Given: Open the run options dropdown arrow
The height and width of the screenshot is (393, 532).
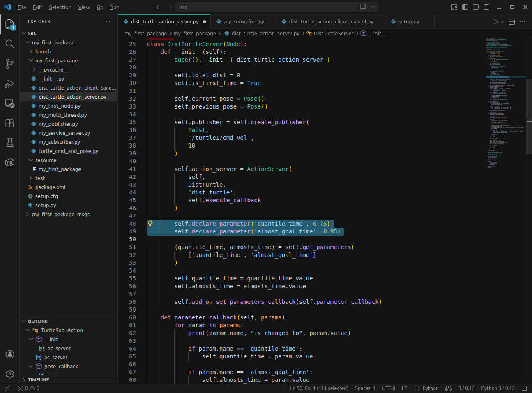Looking at the screenshot, I should pos(502,22).
